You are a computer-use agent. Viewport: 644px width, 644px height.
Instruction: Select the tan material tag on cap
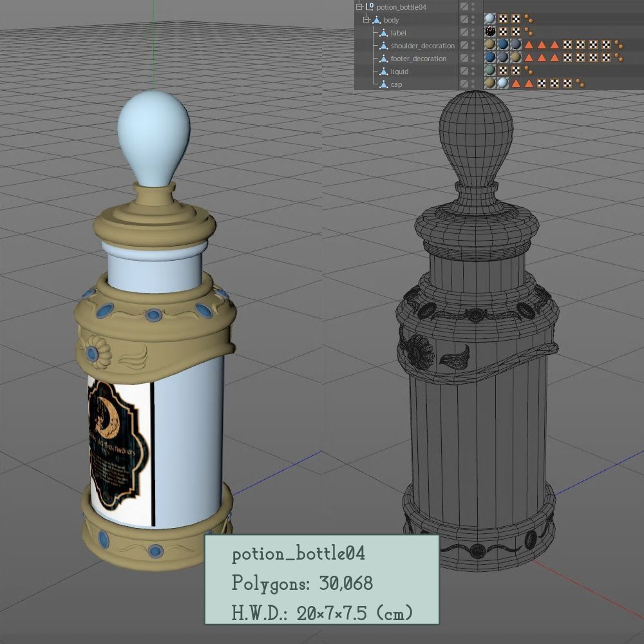click(489, 83)
